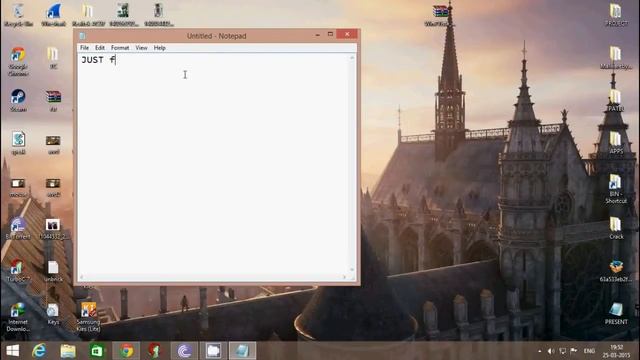
Task: Click the ENG language indicator
Action: point(589,351)
